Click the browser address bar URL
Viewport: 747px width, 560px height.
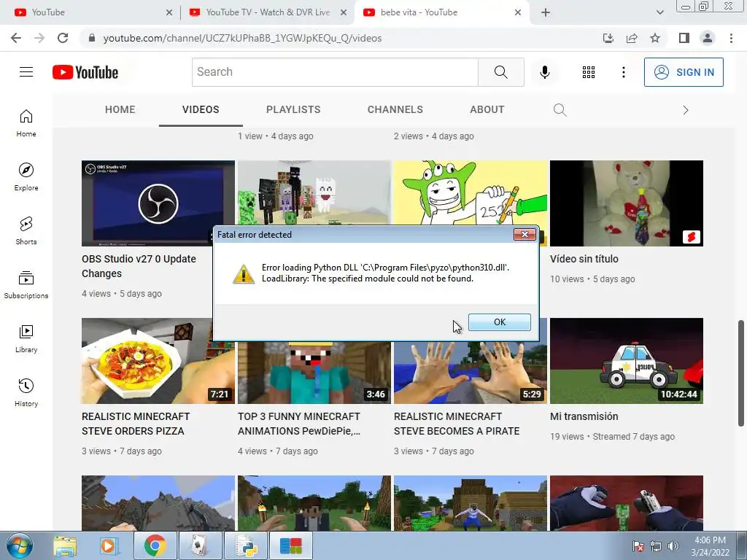pyautogui.click(x=242, y=38)
